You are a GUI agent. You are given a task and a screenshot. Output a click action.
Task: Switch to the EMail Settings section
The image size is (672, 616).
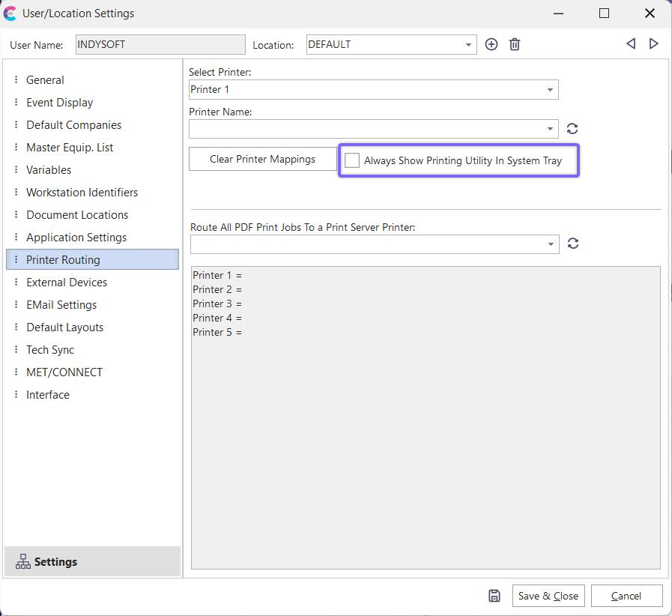(x=61, y=305)
